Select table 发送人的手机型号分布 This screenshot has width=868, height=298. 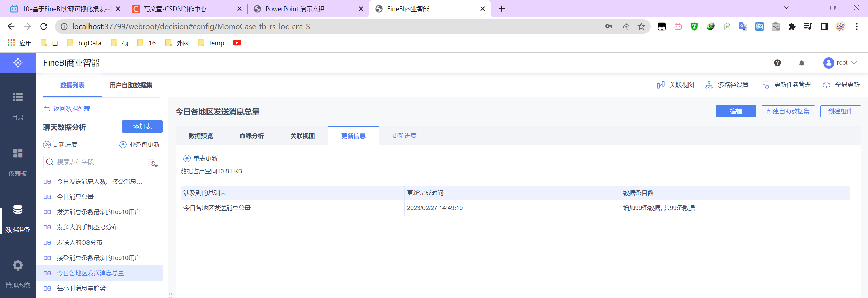coord(99,227)
